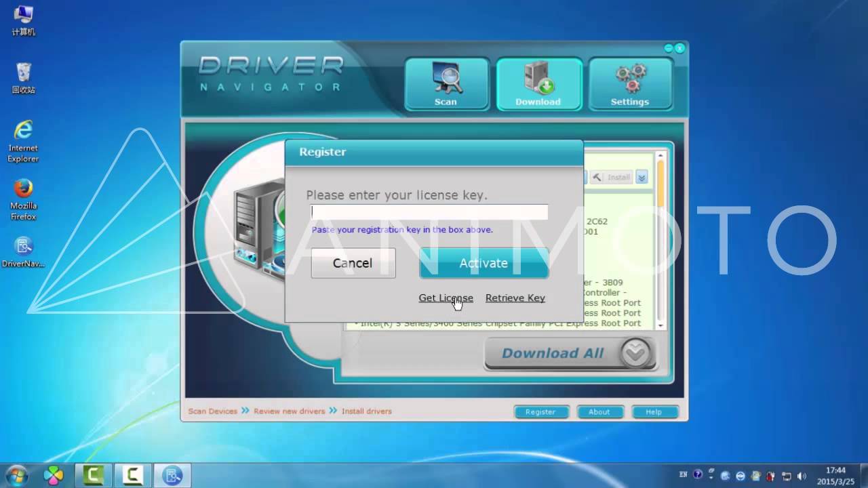Click the Driver Navigator taskbar button

172,476
